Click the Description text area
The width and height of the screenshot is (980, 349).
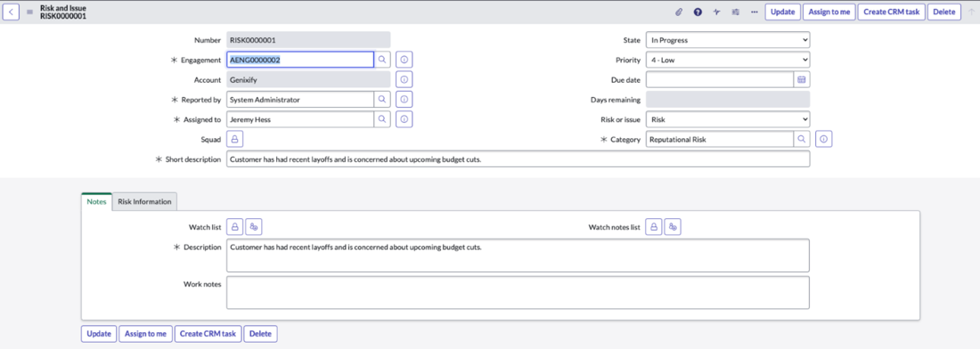click(519, 256)
